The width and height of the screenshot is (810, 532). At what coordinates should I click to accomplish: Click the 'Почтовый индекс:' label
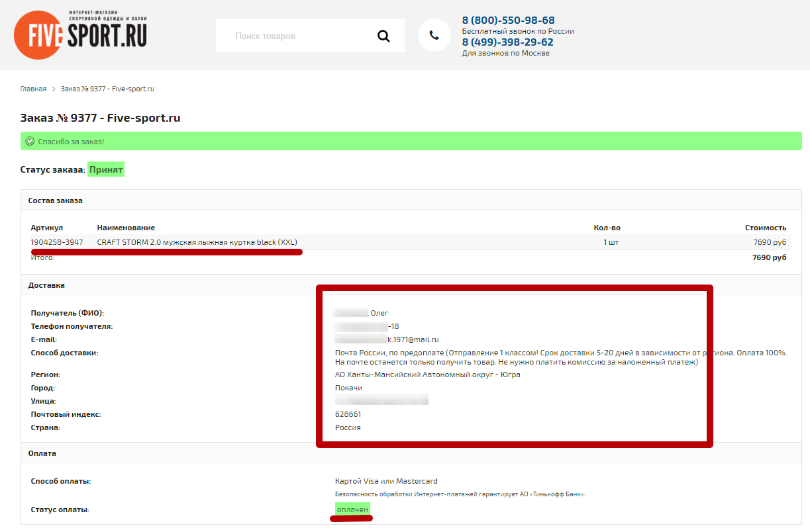[x=66, y=414]
